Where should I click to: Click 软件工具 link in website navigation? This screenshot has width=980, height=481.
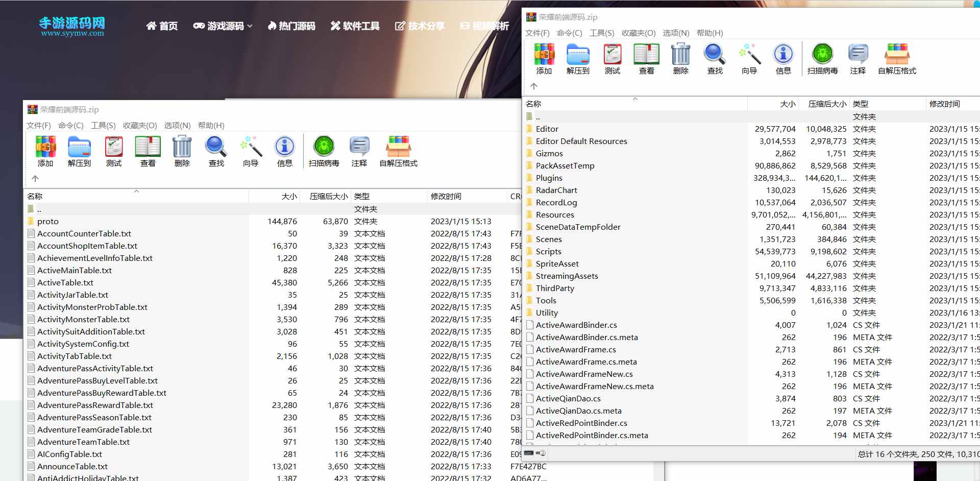[355, 26]
